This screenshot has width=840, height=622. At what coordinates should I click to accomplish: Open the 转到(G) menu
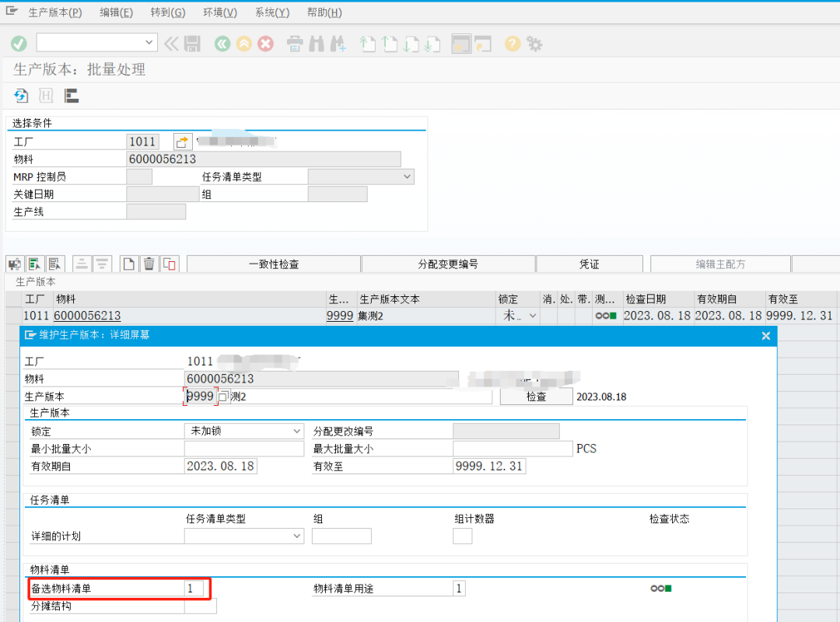click(x=168, y=12)
